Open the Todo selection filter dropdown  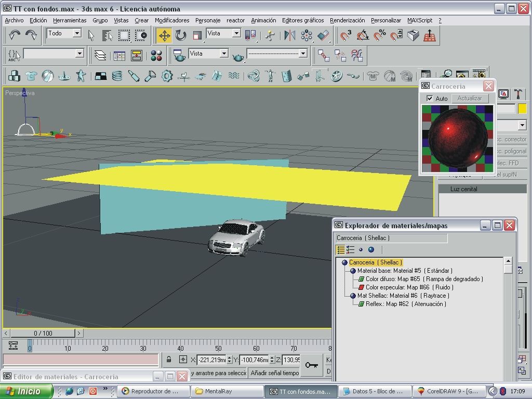coord(77,33)
